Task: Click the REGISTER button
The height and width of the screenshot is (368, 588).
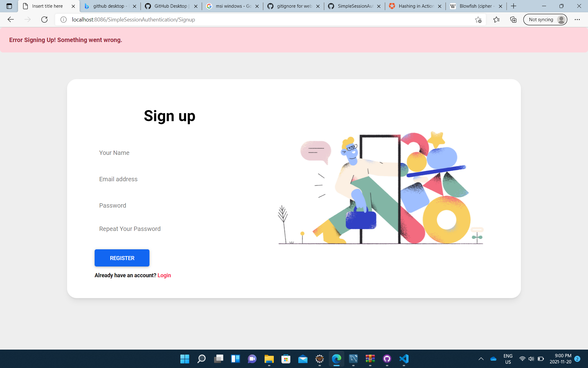Action: pos(122,258)
